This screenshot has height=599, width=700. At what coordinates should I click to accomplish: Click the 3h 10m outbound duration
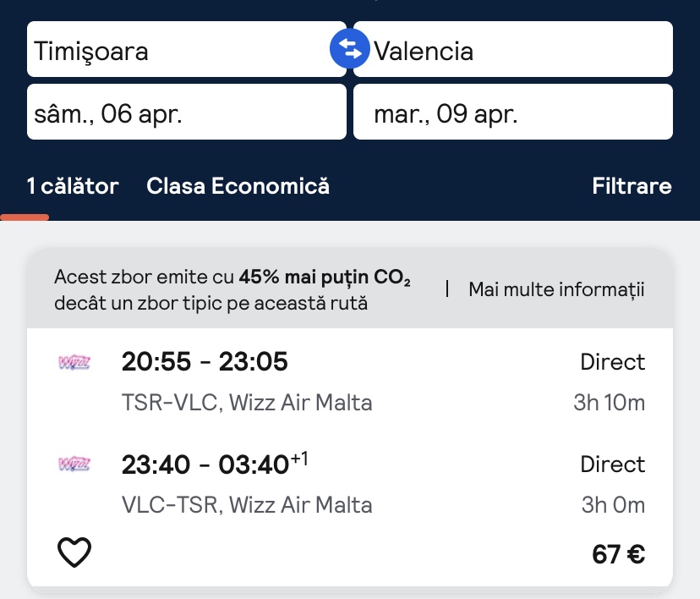[x=609, y=403]
